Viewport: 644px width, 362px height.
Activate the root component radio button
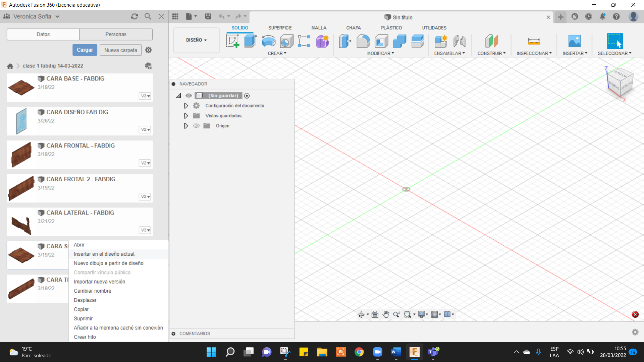247,96
